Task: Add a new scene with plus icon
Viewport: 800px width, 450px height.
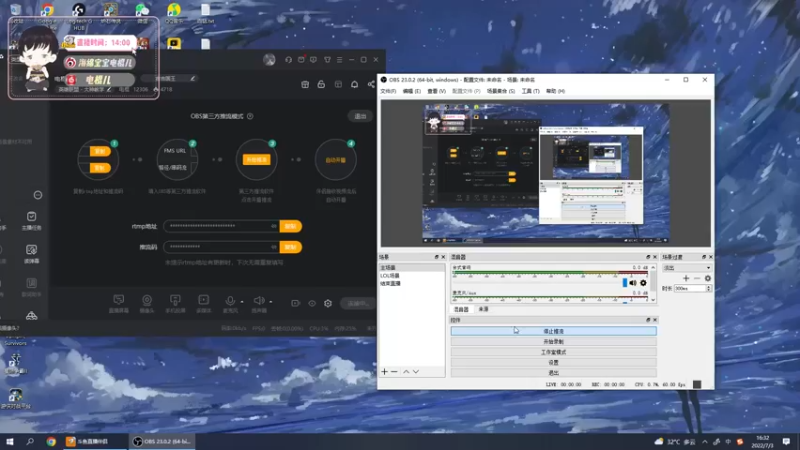Action: (x=385, y=371)
